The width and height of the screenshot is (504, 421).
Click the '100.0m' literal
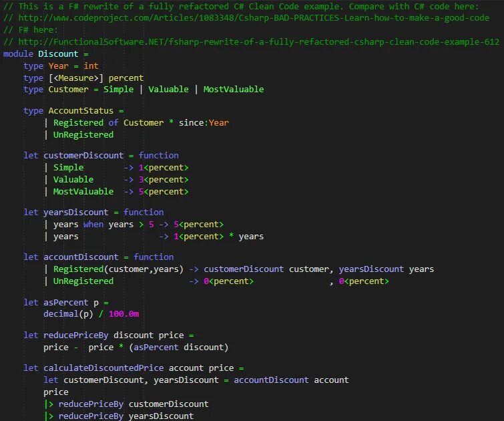tap(123, 314)
